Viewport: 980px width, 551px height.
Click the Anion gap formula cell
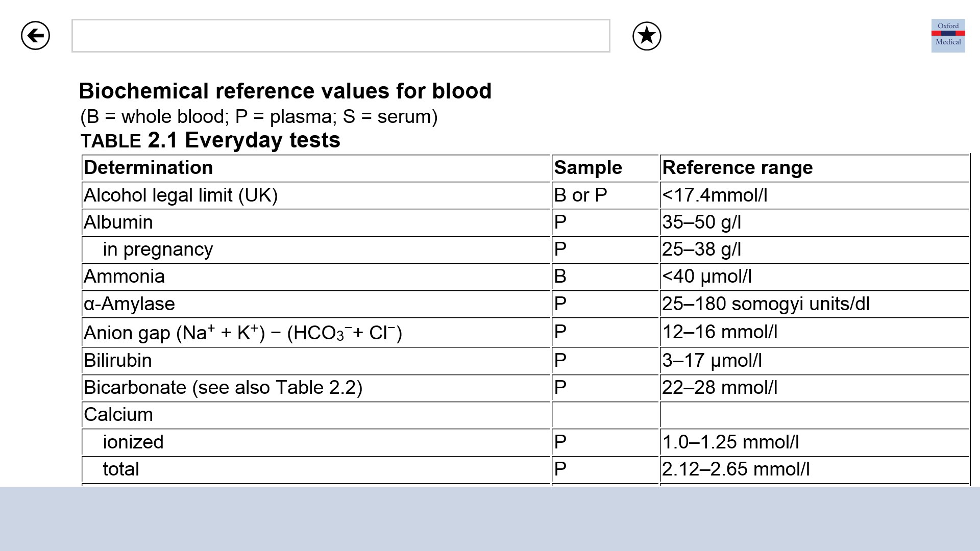(x=243, y=333)
